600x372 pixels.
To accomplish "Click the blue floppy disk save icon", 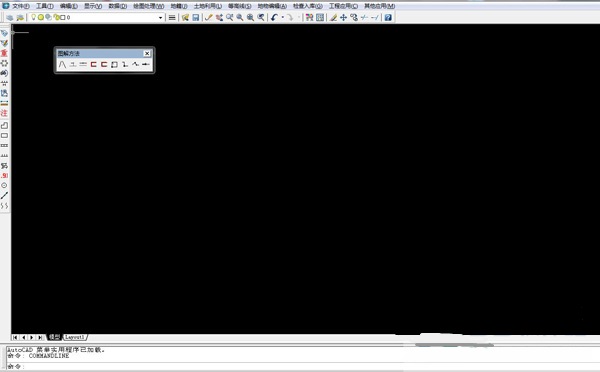I will pyautogui.click(x=196, y=18).
